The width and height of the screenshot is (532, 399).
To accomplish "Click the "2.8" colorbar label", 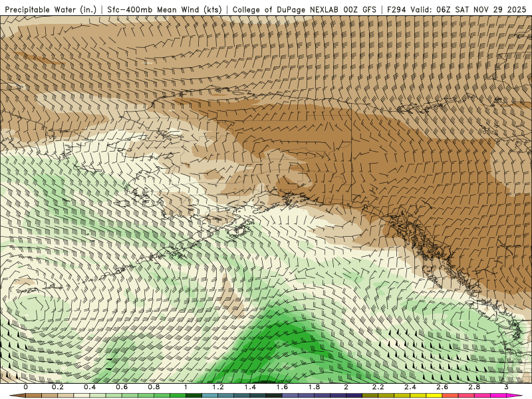I will pos(474,387).
